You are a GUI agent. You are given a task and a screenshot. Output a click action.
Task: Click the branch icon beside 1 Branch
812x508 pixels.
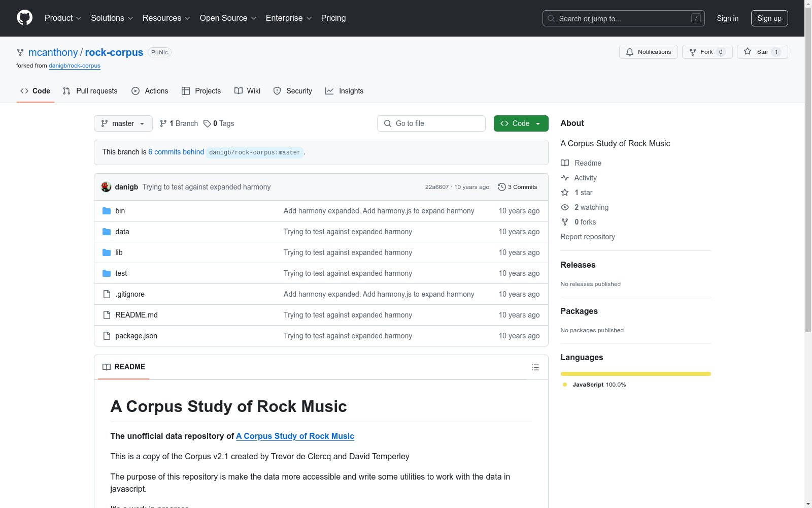[163, 123]
